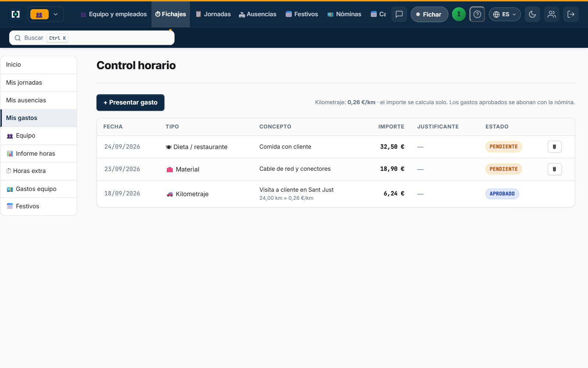
Task: Click the Fichar clock-in button
Action: (x=429, y=14)
